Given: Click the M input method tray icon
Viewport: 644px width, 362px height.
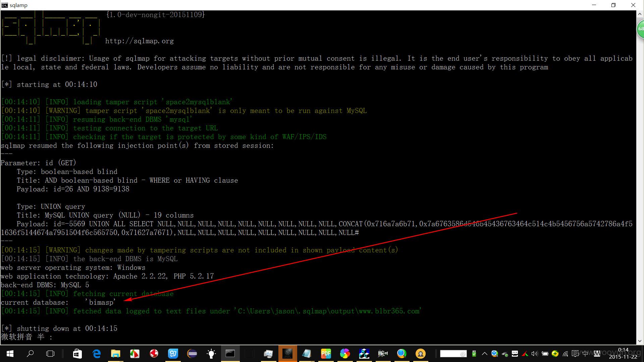Looking at the screenshot, I should point(597,354).
